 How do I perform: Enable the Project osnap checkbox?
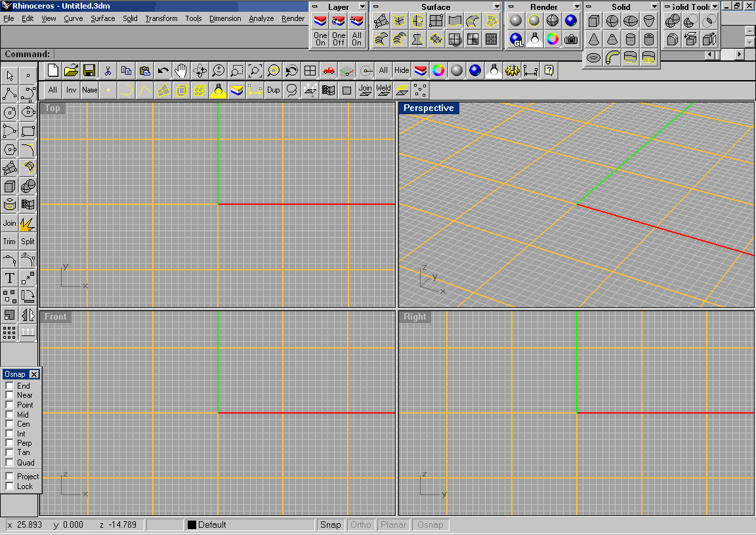click(x=9, y=476)
